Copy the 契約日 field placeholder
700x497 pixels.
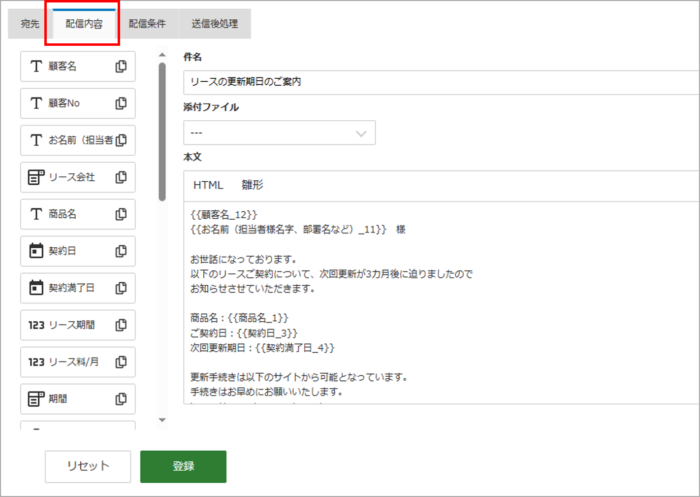(121, 251)
